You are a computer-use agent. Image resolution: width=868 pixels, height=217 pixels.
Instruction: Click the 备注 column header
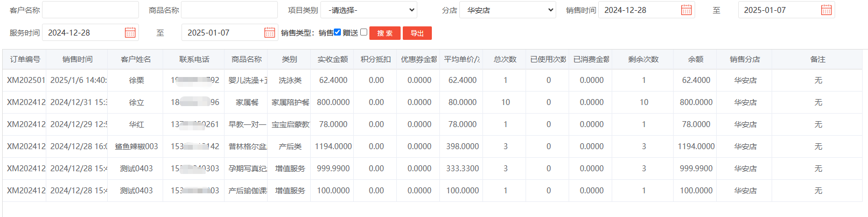[818, 59]
